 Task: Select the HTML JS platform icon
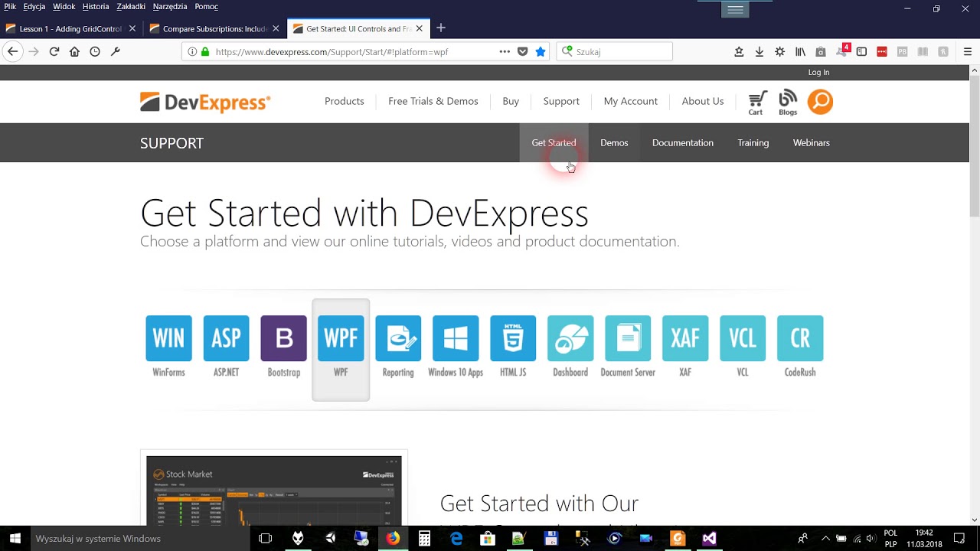[513, 338]
